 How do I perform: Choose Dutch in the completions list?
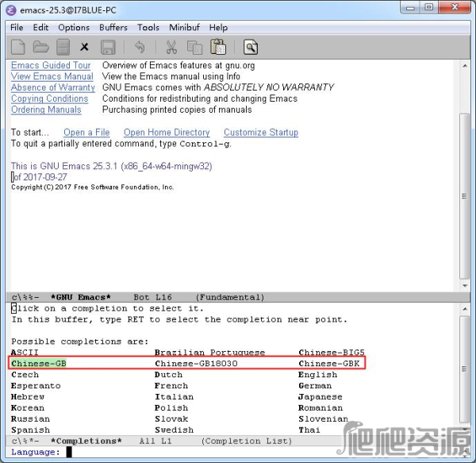click(x=168, y=375)
